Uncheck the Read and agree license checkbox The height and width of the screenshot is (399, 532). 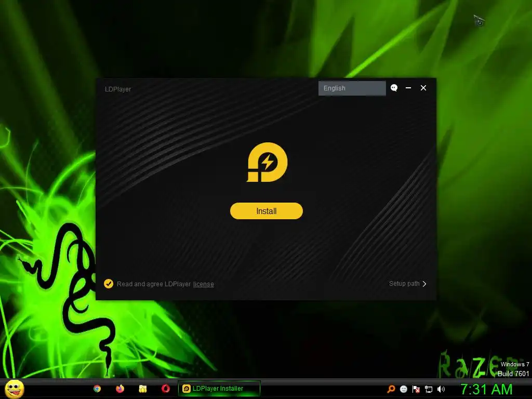point(109,284)
